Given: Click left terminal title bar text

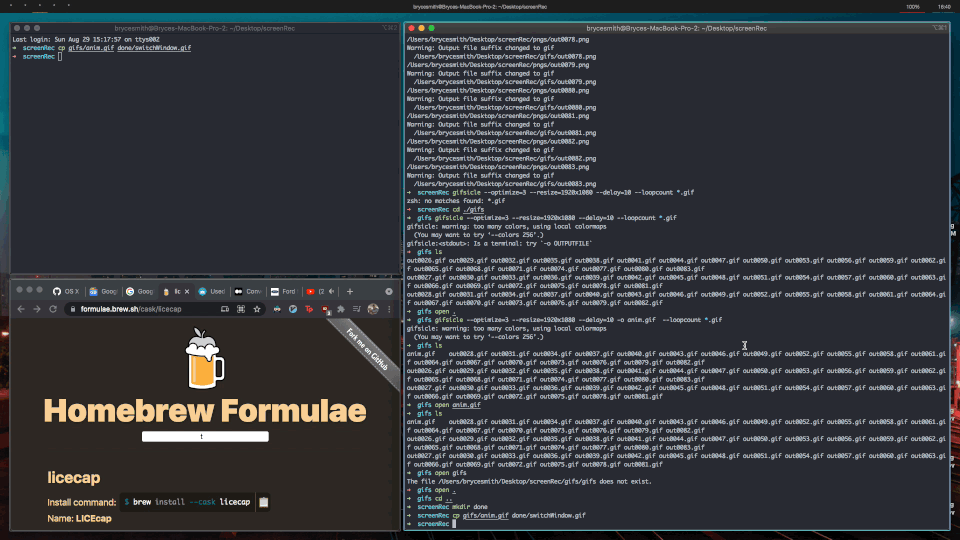Looking at the screenshot, I should (x=204, y=28).
